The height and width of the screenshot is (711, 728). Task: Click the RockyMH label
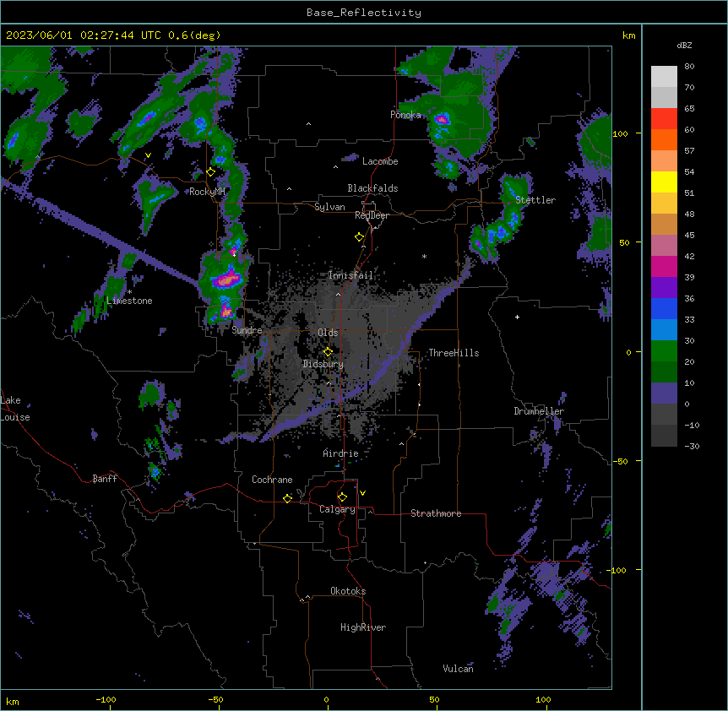[x=207, y=192]
